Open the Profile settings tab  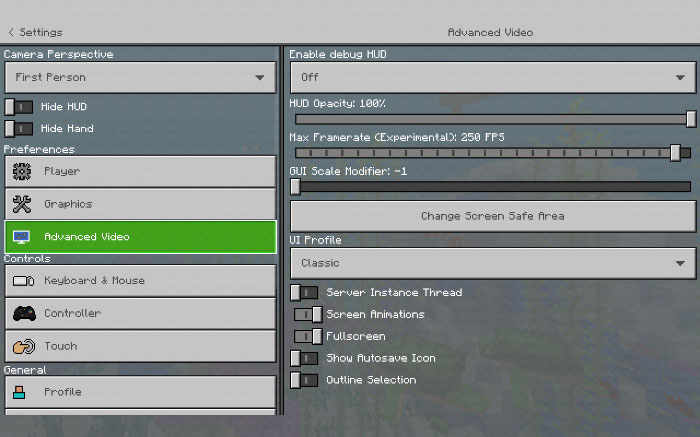pyautogui.click(x=141, y=392)
